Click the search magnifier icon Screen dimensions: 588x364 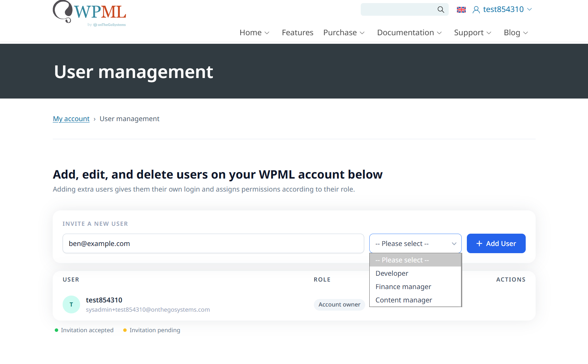click(441, 10)
